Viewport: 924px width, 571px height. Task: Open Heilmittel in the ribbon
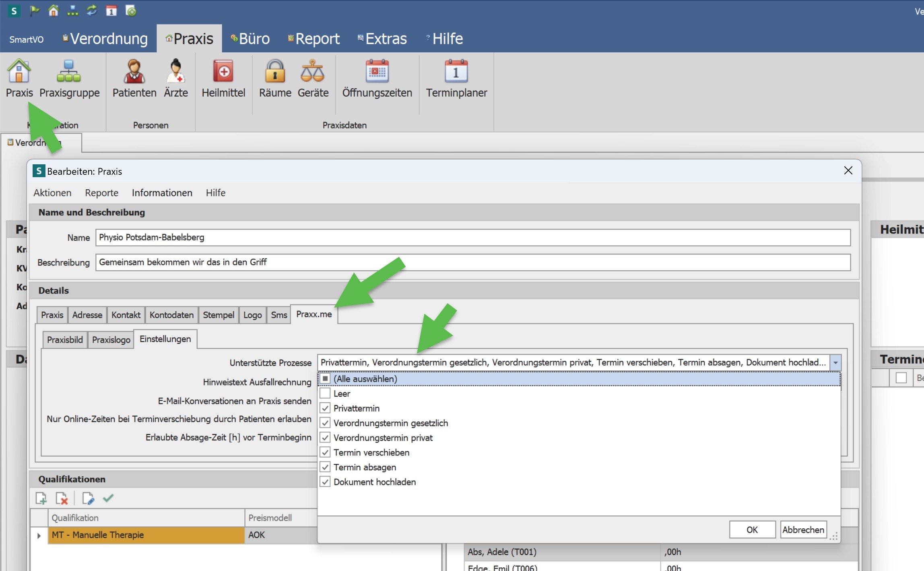223,72
